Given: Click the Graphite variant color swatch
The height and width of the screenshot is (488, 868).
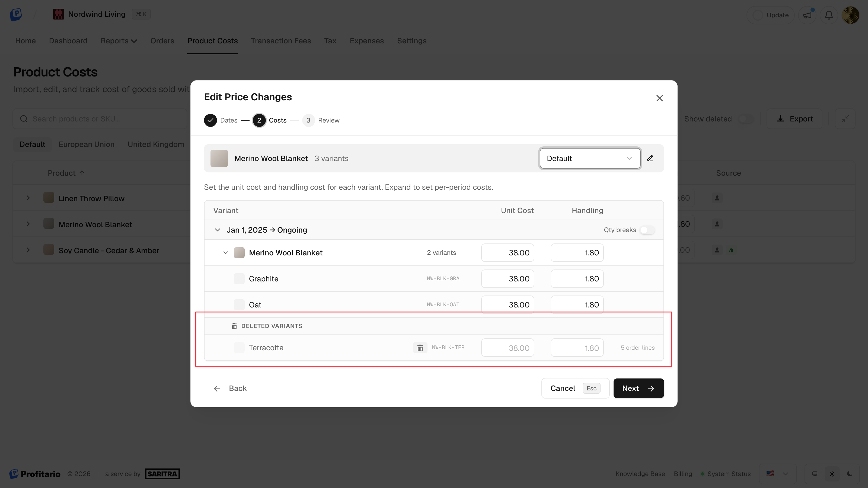Looking at the screenshot, I should pyautogui.click(x=239, y=278).
